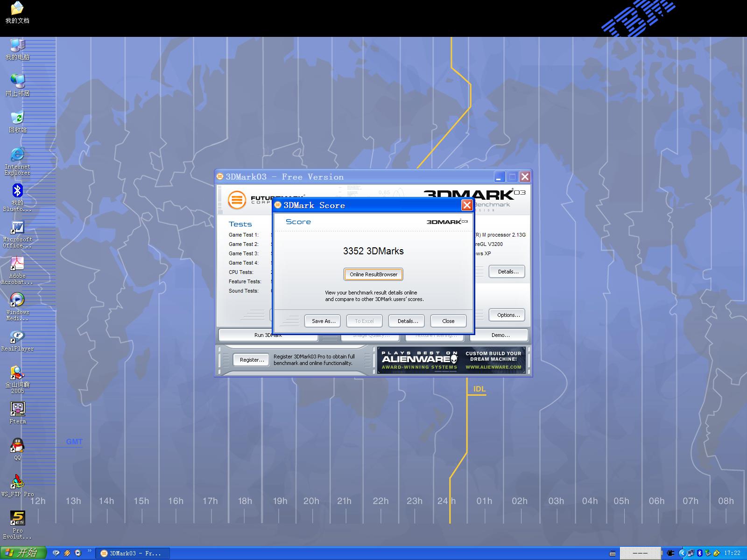Click the Register button

(x=251, y=360)
